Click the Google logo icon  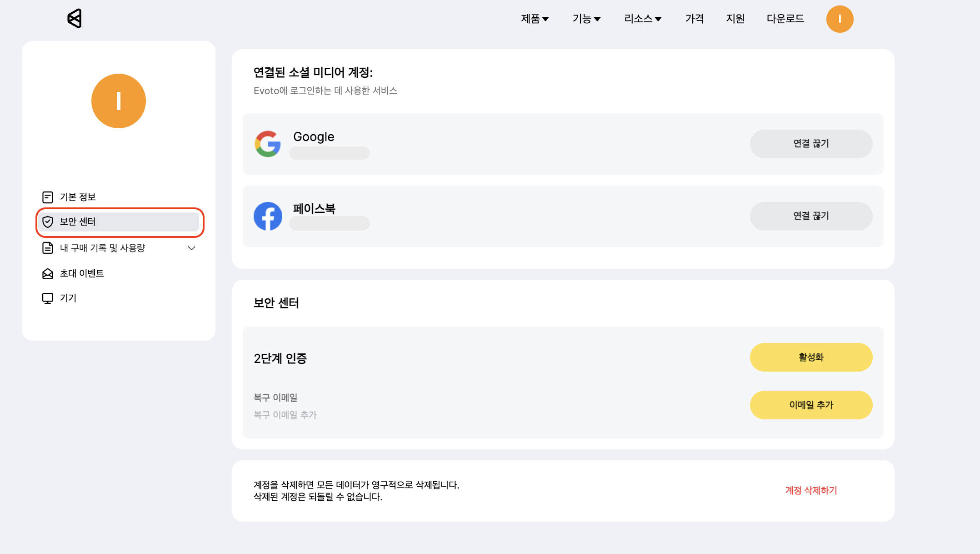[268, 144]
